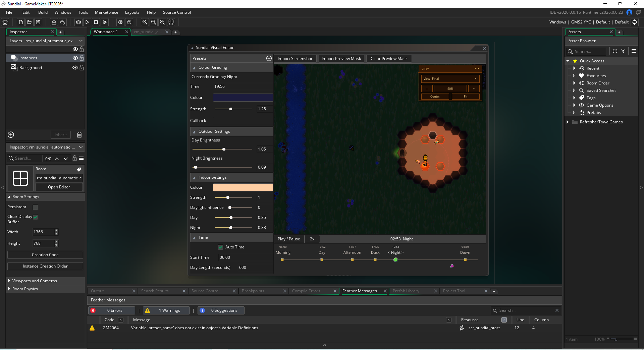Image resolution: width=644 pixels, height=350 pixels.
Task: Delete the selected layer with the trash icon
Action: click(79, 135)
